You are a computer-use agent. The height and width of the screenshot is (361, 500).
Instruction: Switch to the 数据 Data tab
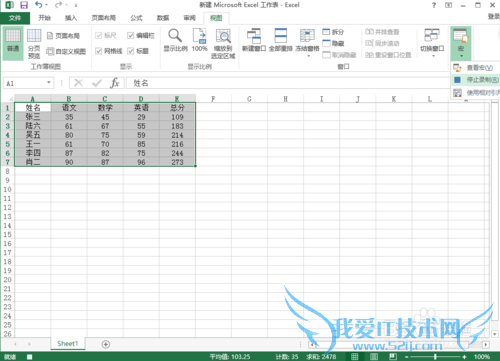click(x=163, y=18)
